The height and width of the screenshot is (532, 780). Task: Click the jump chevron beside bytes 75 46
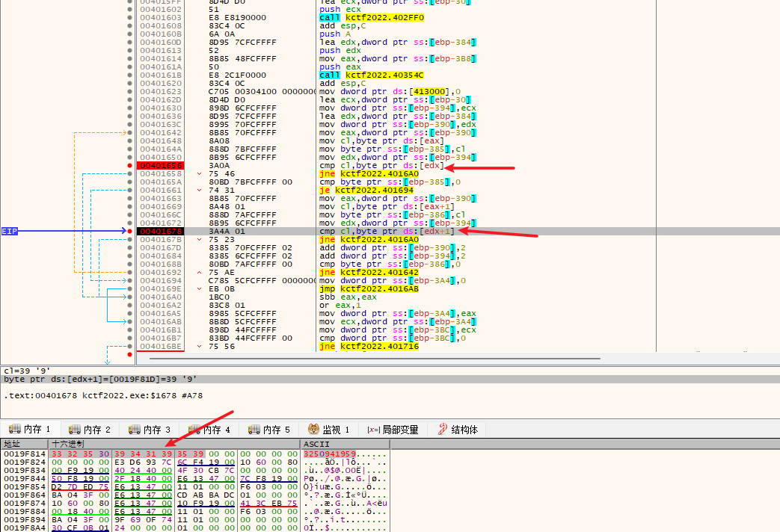(x=199, y=173)
